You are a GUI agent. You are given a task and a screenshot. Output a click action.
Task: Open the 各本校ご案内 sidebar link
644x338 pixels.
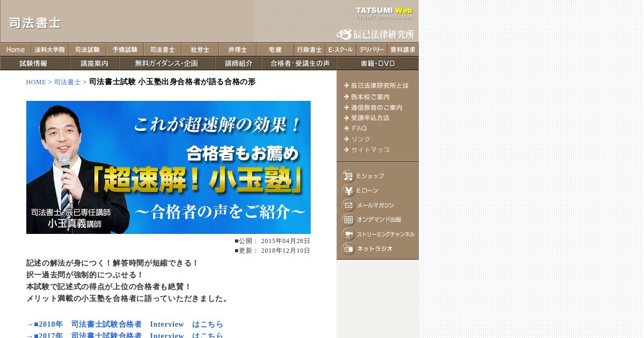(367, 97)
